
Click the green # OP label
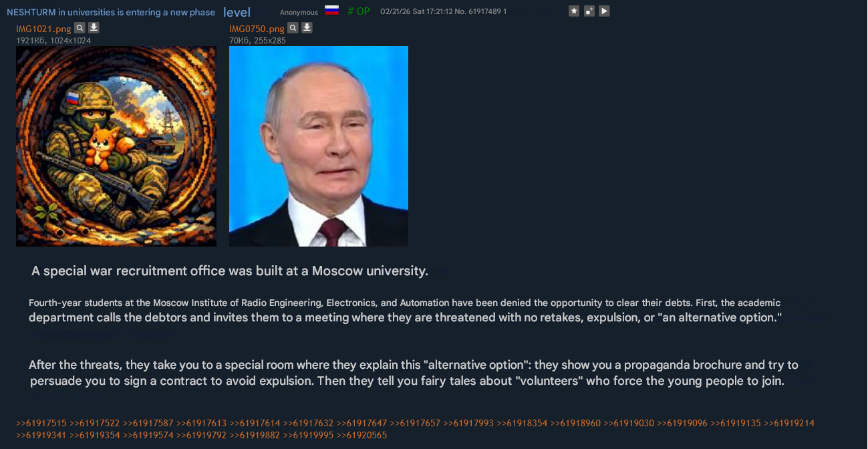(x=359, y=11)
